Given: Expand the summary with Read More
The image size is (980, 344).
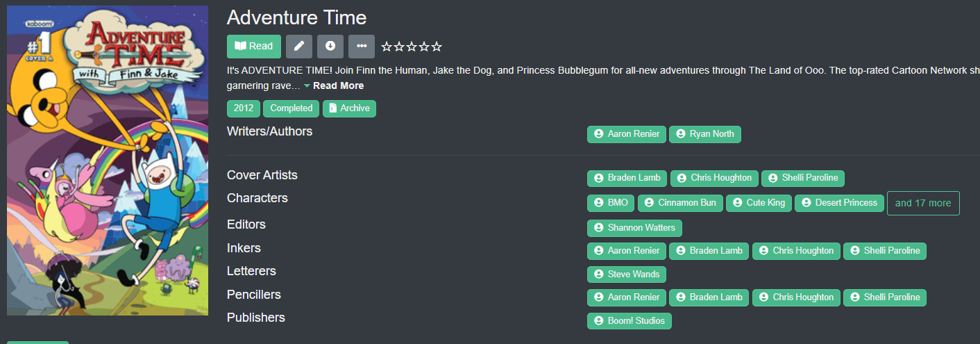Looking at the screenshot, I should pos(338,85).
